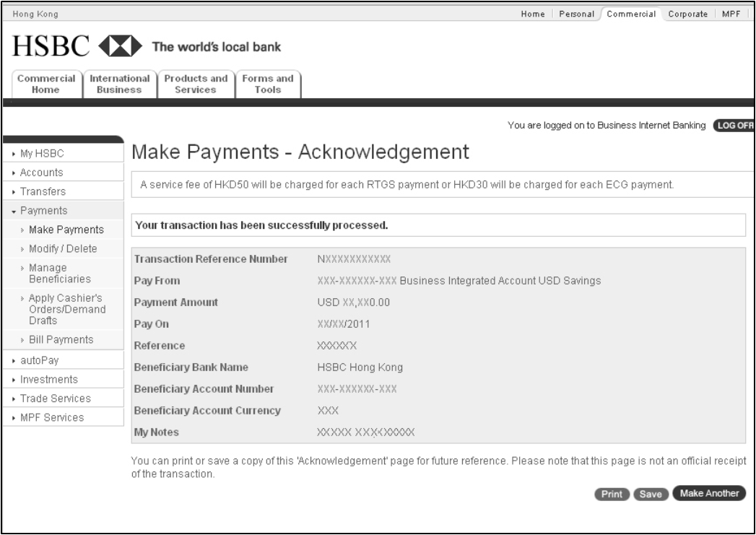Open the International Business tab
The width and height of the screenshot is (756, 535).
click(119, 84)
